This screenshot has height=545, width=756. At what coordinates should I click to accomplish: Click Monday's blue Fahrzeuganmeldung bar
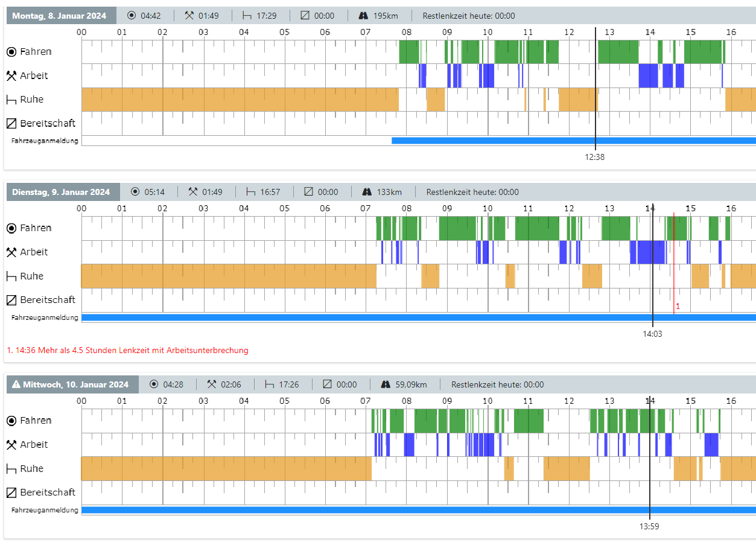pos(573,141)
